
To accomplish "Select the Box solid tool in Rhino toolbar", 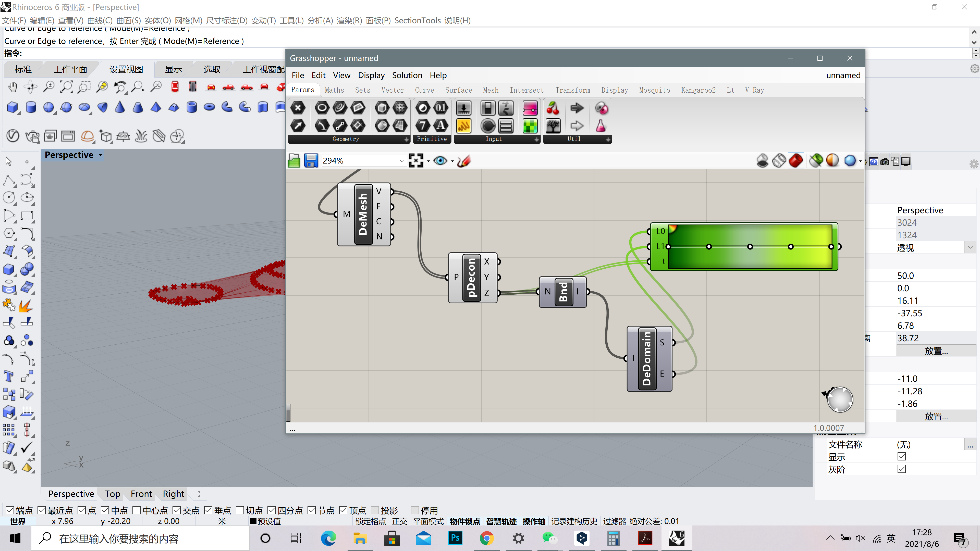I will (13, 107).
